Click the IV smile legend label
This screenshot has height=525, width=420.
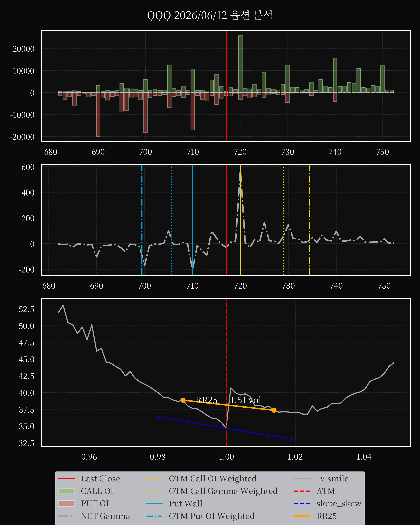(333, 478)
